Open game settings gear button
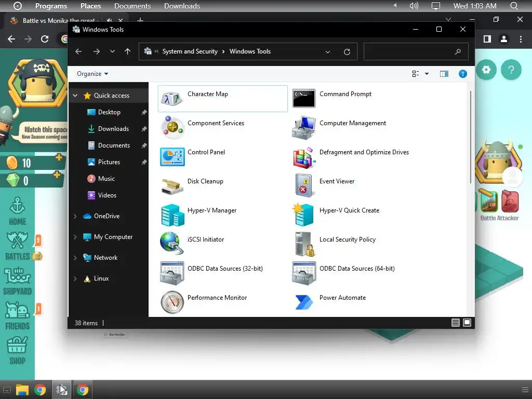The height and width of the screenshot is (399, 532). 486,70
